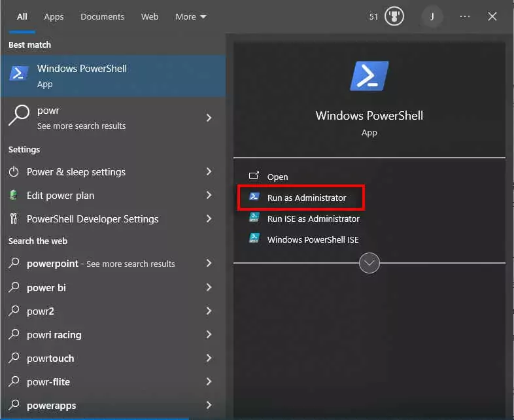Image resolution: width=514 pixels, height=420 pixels.
Task: Click the icon next to Windows PowerShell ISE
Action: (x=254, y=239)
